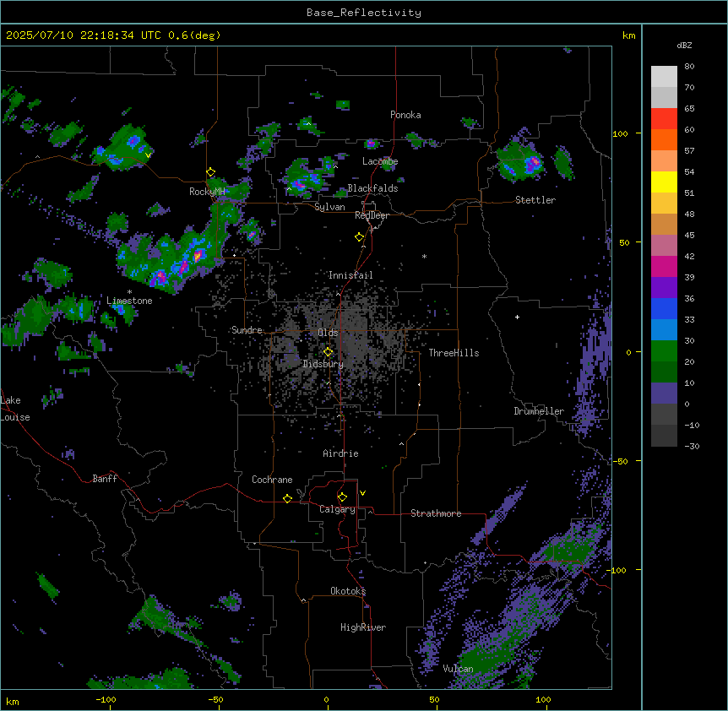Click the Airdrie label
728x711 pixels.
point(340,453)
